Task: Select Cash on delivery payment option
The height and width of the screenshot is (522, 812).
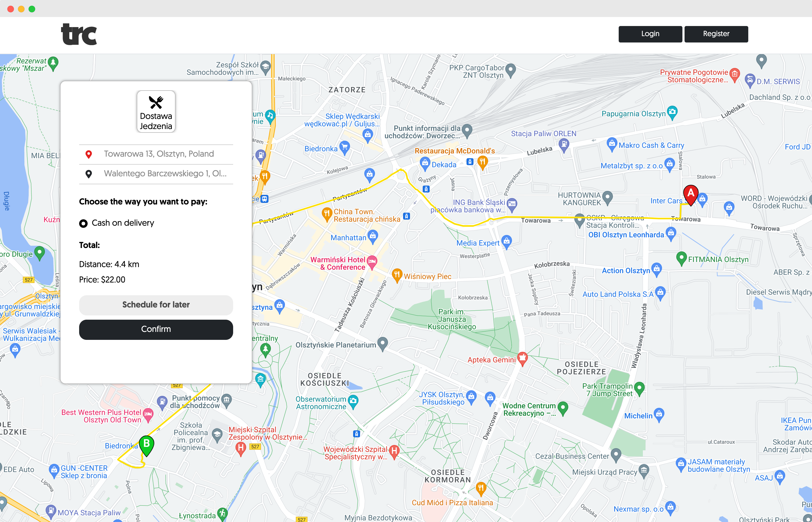Action: [83, 223]
